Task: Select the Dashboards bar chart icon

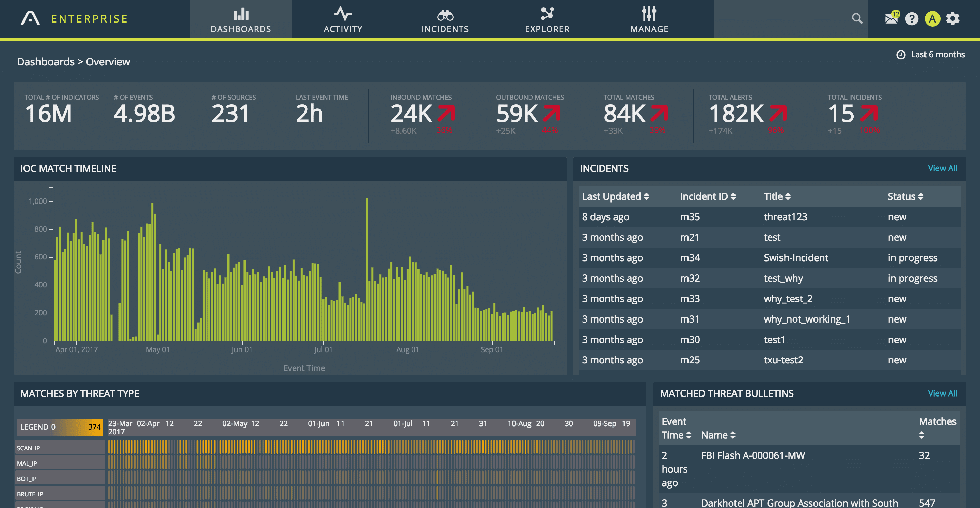Action: click(240, 14)
